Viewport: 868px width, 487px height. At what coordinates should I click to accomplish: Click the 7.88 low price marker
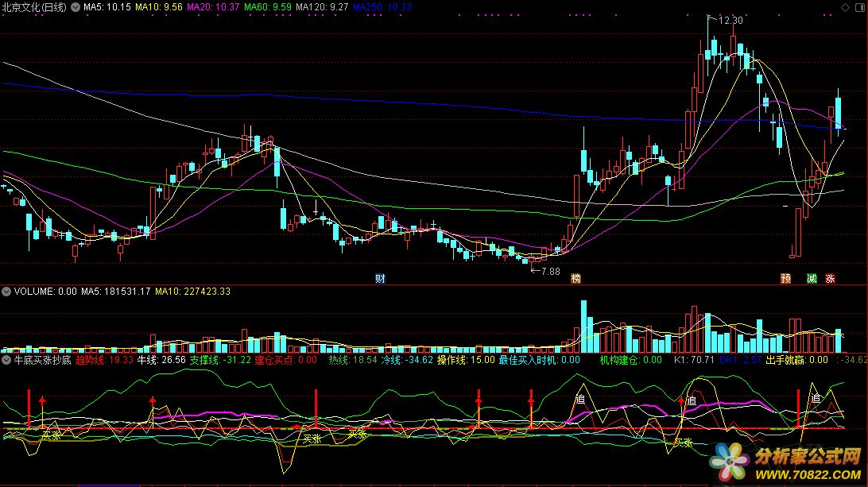(x=549, y=271)
